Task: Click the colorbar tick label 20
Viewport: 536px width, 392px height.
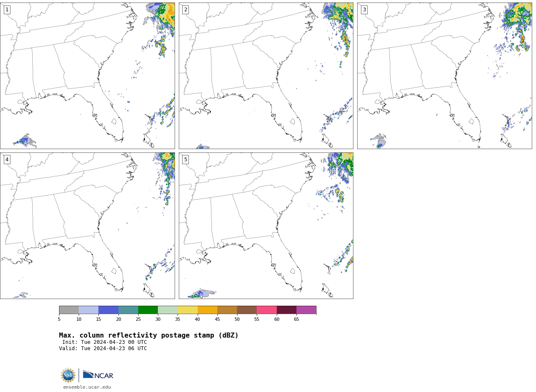Action: (x=119, y=319)
